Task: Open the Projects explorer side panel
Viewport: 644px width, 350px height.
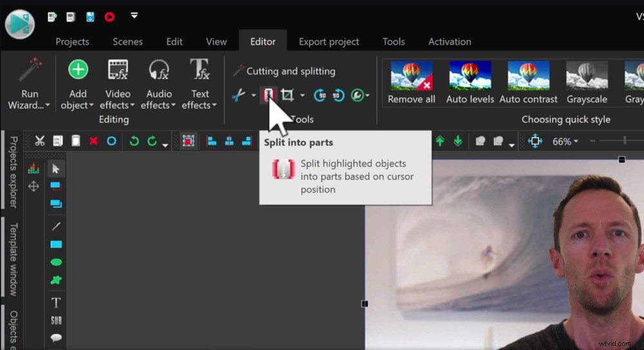Action: [x=14, y=172]
